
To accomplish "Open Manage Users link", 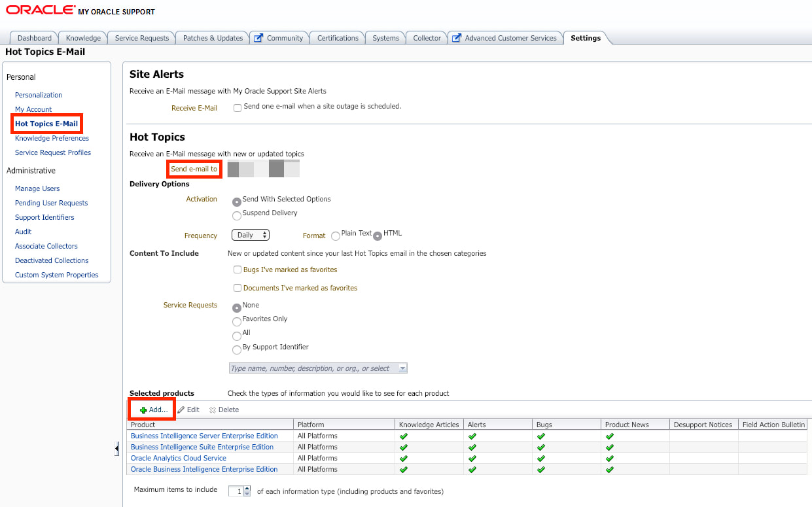I will [x=37, y=188].
